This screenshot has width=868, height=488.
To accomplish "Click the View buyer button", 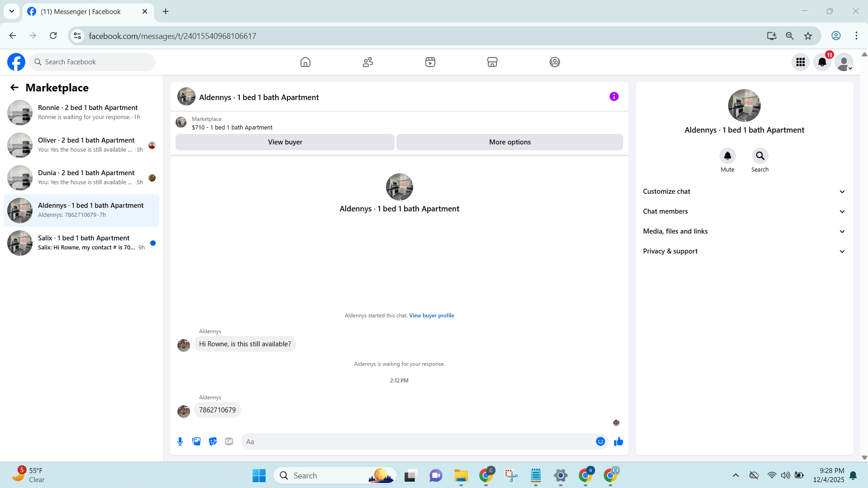I will click(285, 142).
